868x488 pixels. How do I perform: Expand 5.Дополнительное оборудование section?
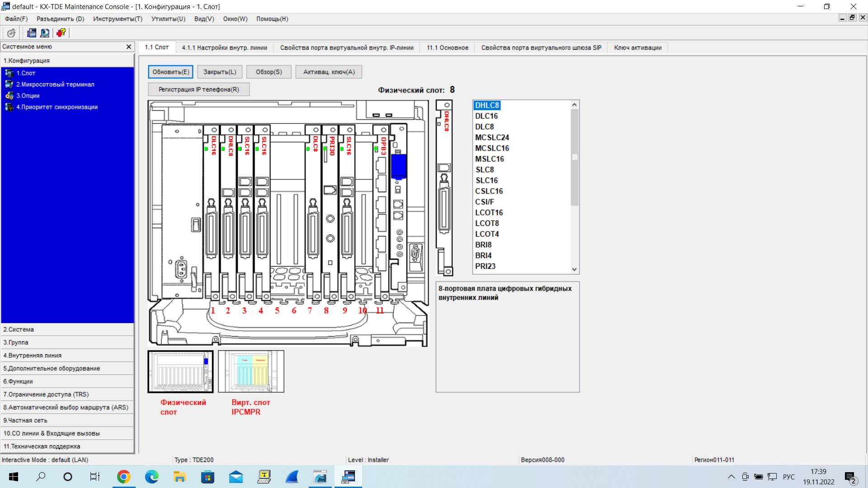(67, 368)
